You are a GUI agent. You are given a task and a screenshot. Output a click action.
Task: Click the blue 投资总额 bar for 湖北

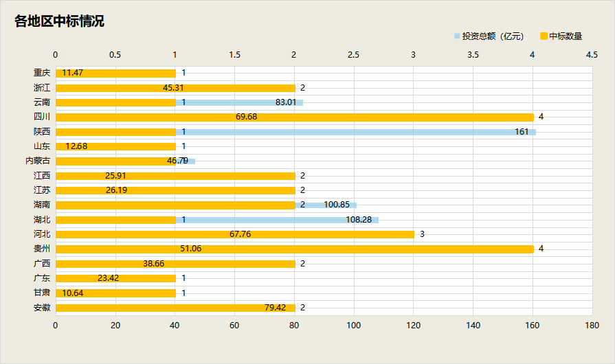click(278, 220)
